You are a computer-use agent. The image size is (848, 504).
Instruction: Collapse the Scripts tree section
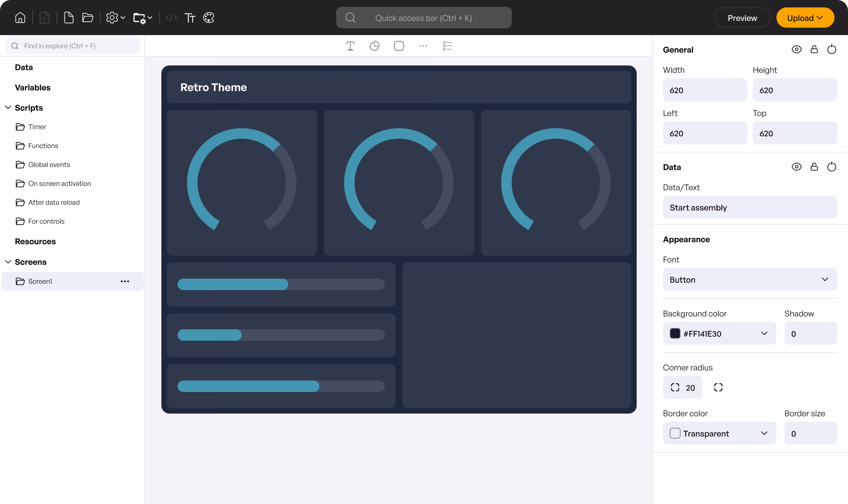click(8, 108)
